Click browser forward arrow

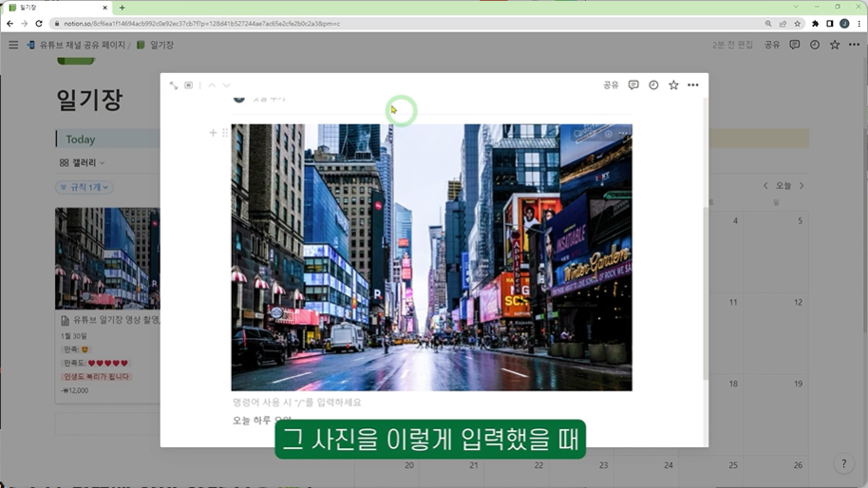tap(25, 23)
